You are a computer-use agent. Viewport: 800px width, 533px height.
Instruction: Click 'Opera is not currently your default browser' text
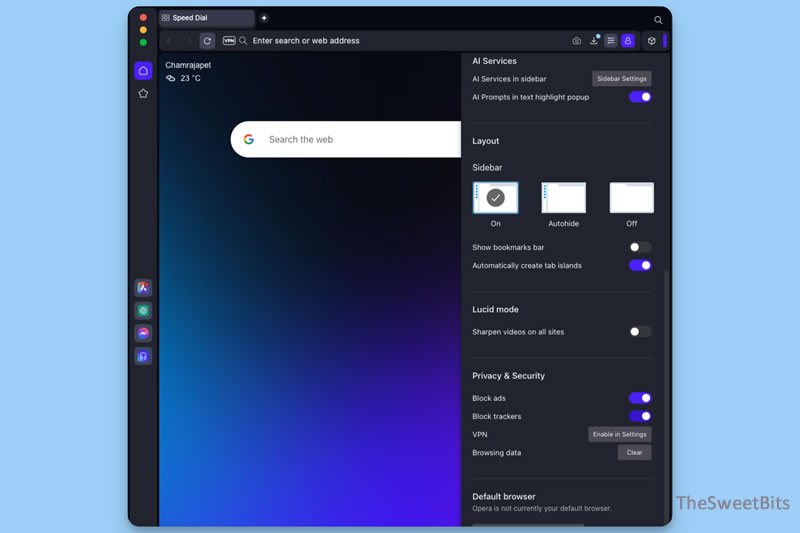click(541, 509)
